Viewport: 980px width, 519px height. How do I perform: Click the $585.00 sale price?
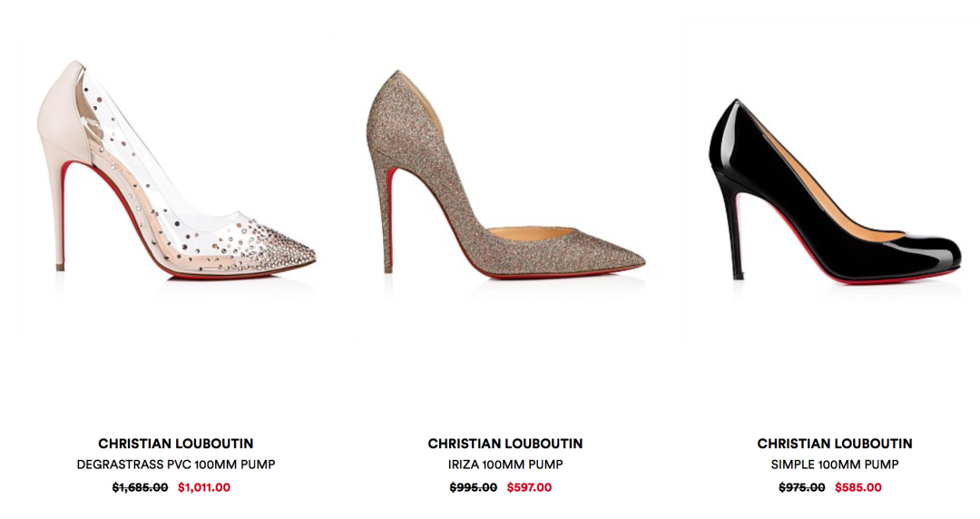[x=858, y=487]
